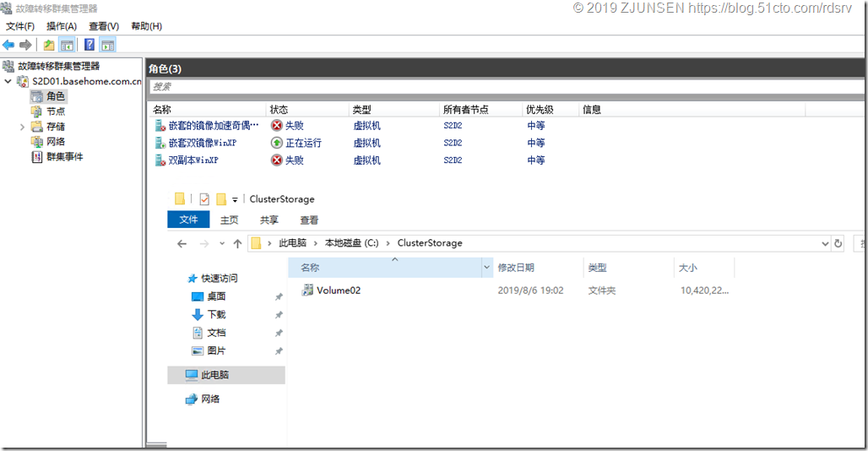Viewport: 868px width, 451px height.
Task: Sort roles by 优先级 column
Action: (x=551, y=110)
